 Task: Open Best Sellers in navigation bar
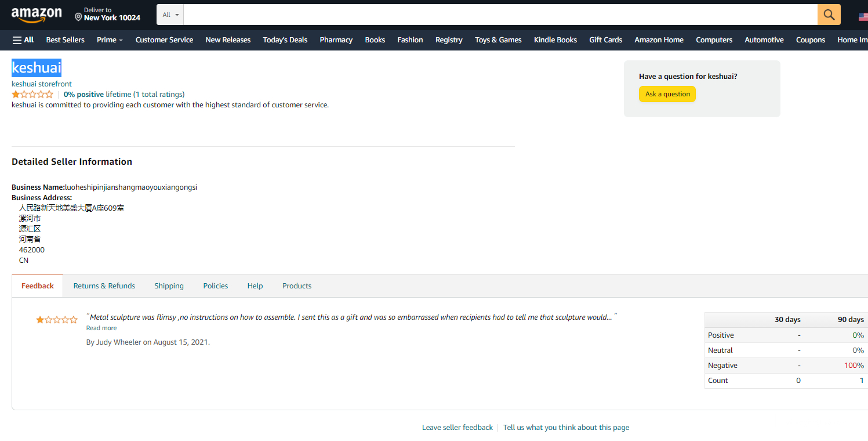pos(66,40)
